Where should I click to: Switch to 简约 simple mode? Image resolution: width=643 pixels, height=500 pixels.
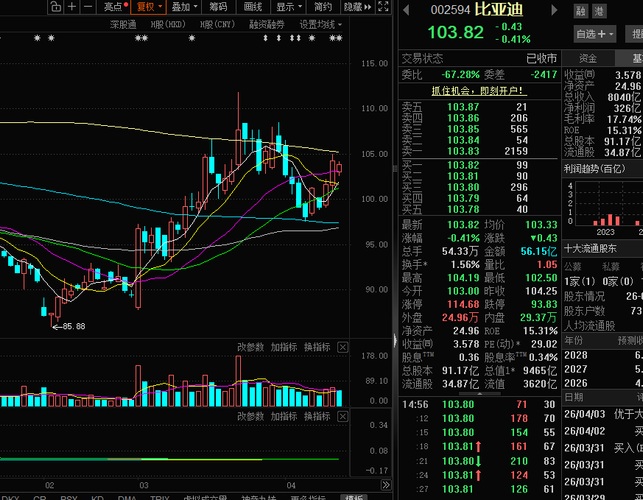click(x=323, y=7)
